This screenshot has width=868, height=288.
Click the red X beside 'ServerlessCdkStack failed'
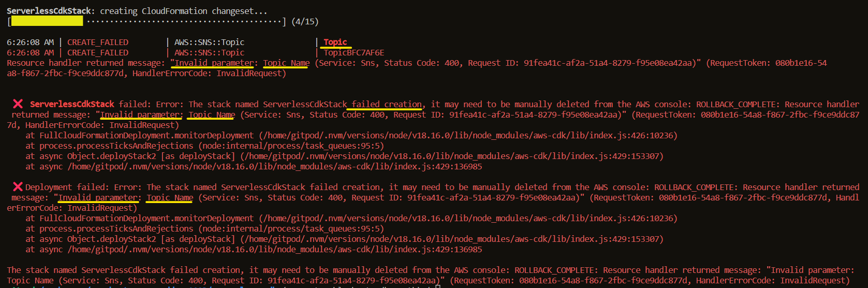click(x=18, y=104)
